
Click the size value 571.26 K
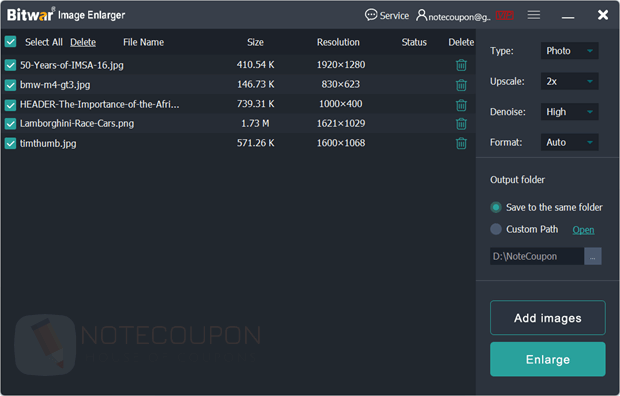(x=255, y=143)
